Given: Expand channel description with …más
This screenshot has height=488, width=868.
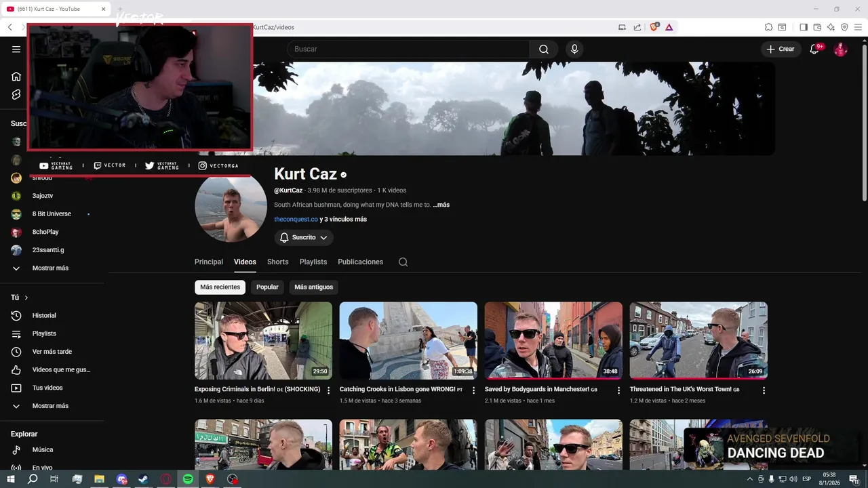Looking at the screenshot, I should [441, 205].
